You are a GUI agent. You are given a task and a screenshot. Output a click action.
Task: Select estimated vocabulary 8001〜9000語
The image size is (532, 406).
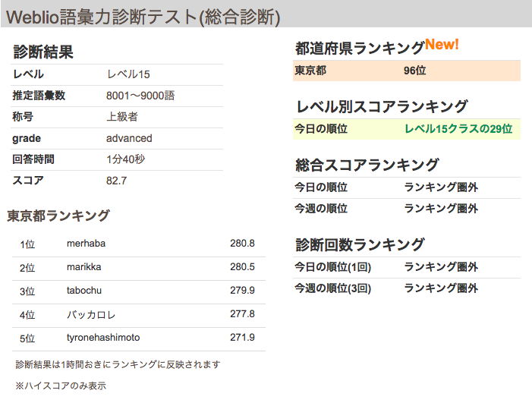pyautogui.click(x=140, y=96)
